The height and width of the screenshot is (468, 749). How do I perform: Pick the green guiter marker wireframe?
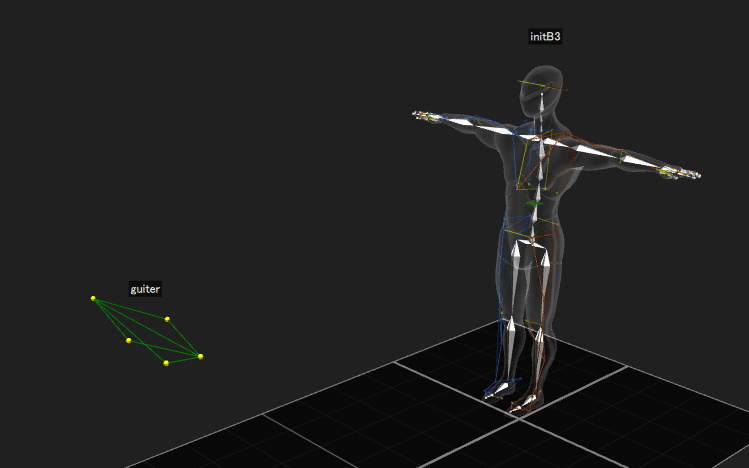pyautogui.click(x=147, y=331)
